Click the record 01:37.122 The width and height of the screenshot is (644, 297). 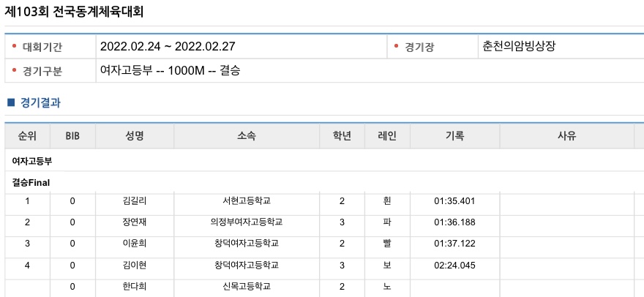pyautogui.click(x=454, y=244)
